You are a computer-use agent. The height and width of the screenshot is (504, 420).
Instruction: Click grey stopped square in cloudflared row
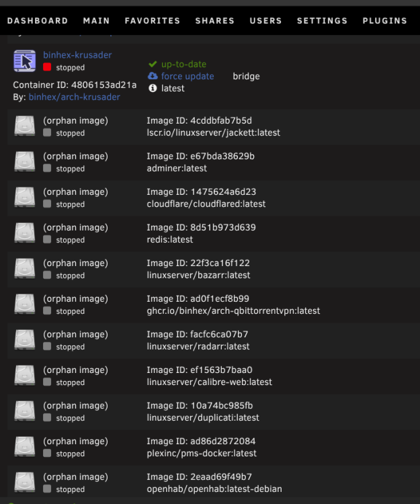click(47, 204)
